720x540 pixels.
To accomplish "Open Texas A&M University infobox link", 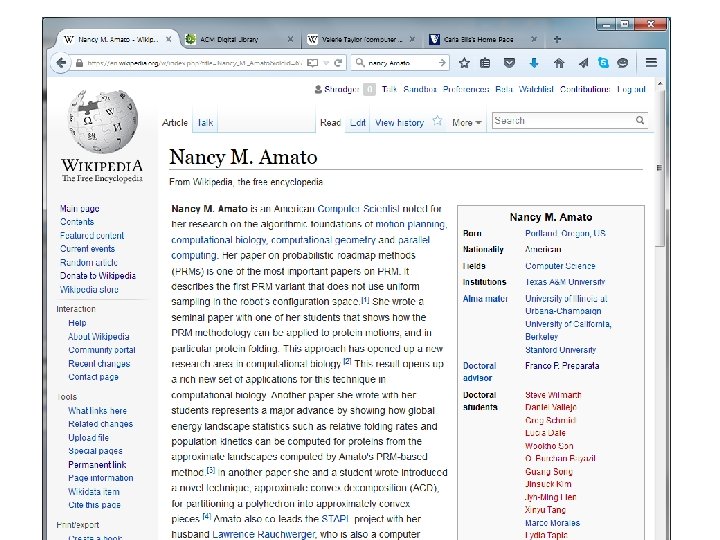I will [x=565, y=282].
